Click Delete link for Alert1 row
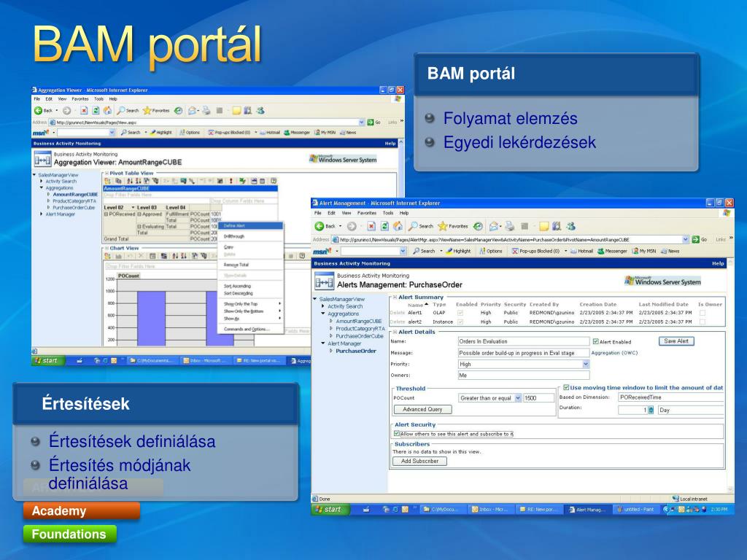The width and height of the screenshot is (747, 560). pyautogui.click(x=398, y=313)
